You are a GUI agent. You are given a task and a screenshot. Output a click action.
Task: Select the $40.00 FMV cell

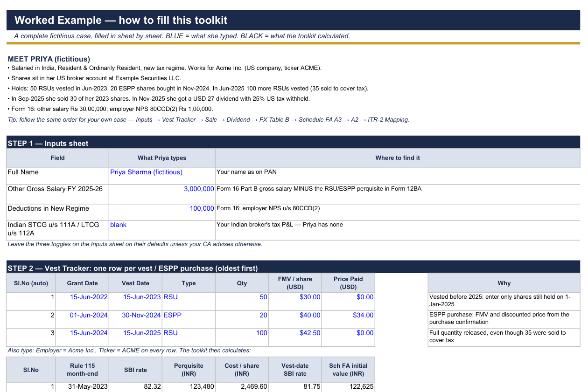[295, 320]
